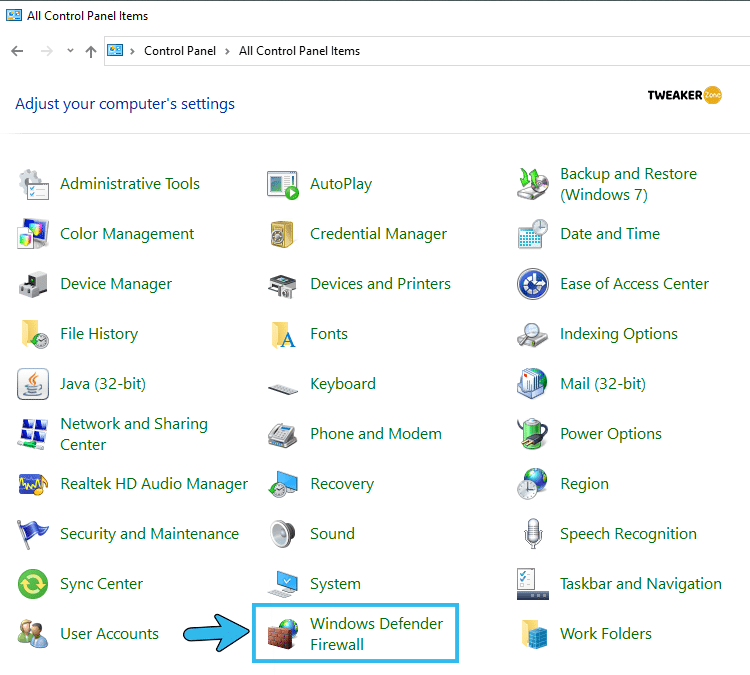The width and height of the screenshot is (750, 675).
Task: Click the address bar Control Panel icon
Action: pyautogui.click(x=115, y=50)
